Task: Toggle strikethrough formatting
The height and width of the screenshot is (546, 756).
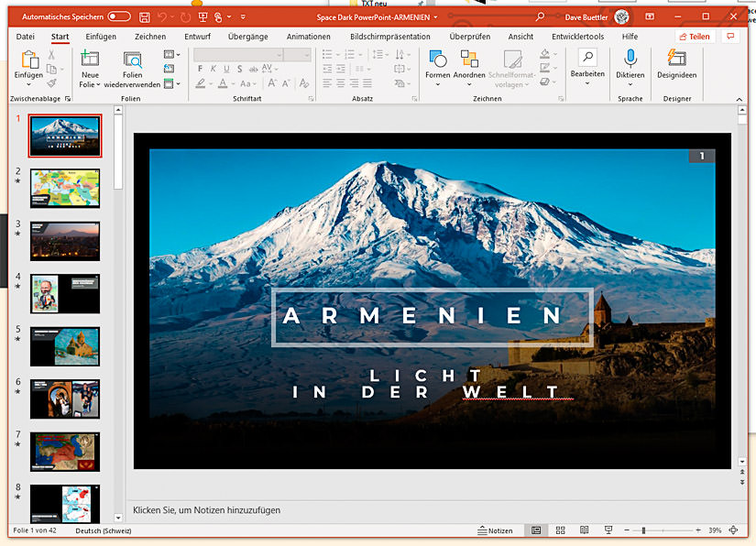Action: [253, 69]
